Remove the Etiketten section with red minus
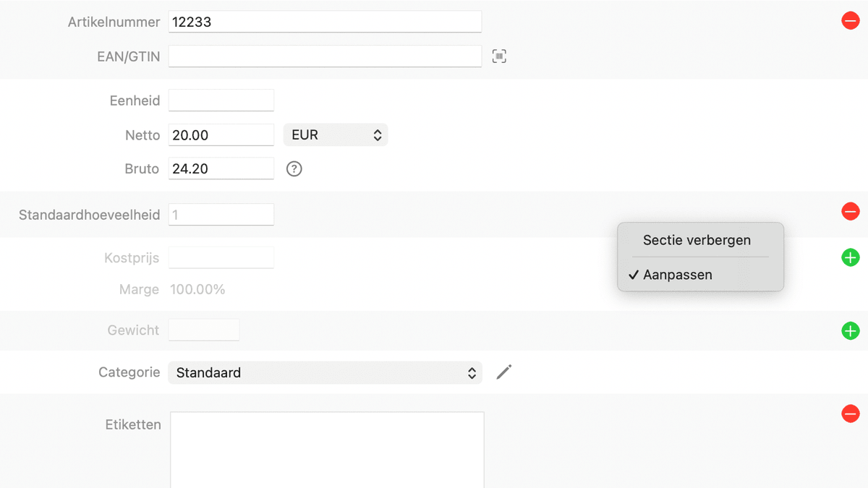Image resolution: width=868 pixels, height=488 pixels. [x=850, y=414]
